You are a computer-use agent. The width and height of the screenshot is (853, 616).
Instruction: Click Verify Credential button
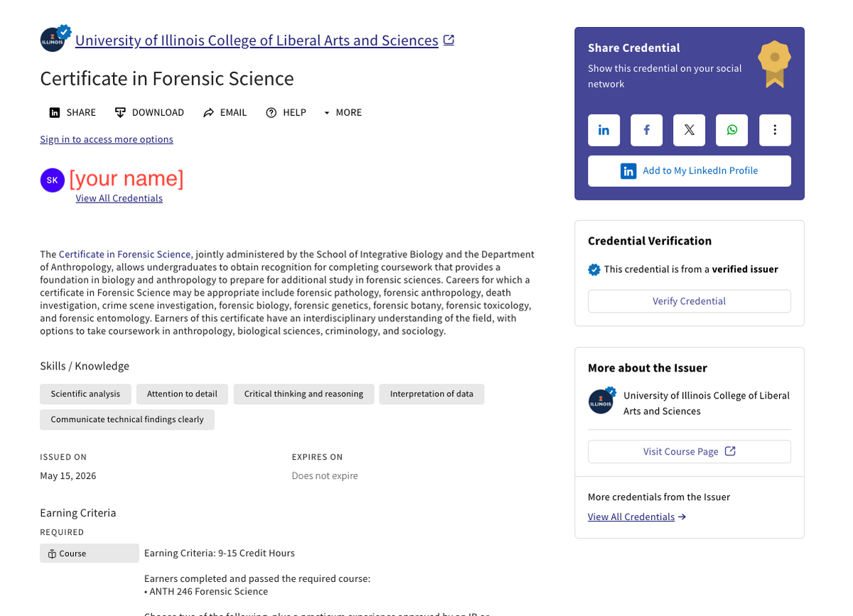690,301
